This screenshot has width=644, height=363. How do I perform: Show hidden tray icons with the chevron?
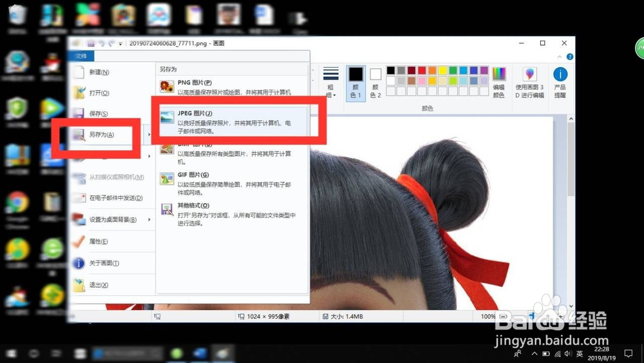click(535, 353)
